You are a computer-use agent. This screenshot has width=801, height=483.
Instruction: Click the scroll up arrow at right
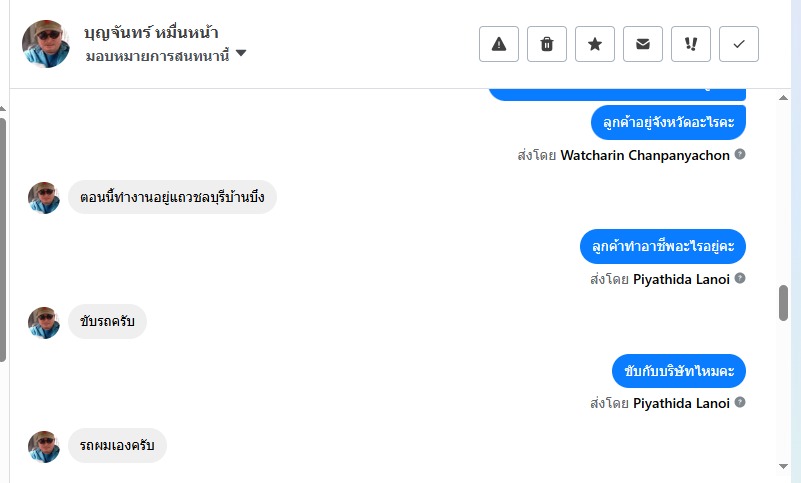(x=784, y=98)
